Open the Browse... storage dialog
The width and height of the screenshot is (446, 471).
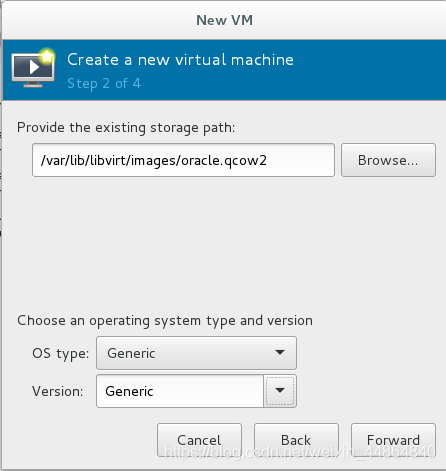pos(388,160)
